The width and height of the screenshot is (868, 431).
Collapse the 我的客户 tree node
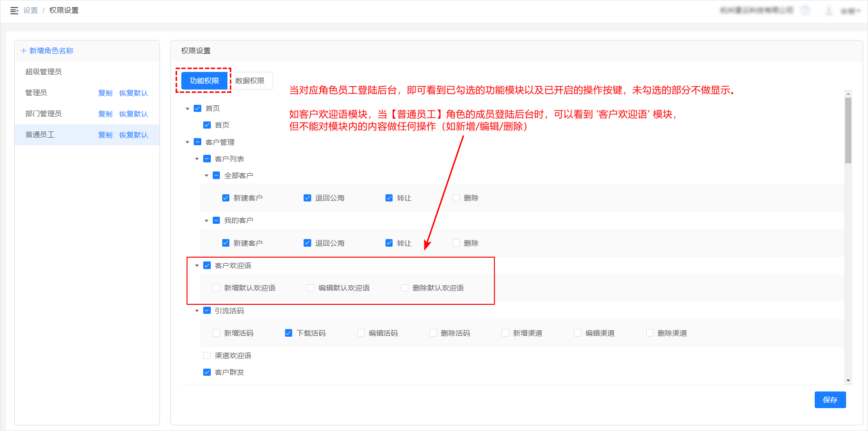point(207,221)
